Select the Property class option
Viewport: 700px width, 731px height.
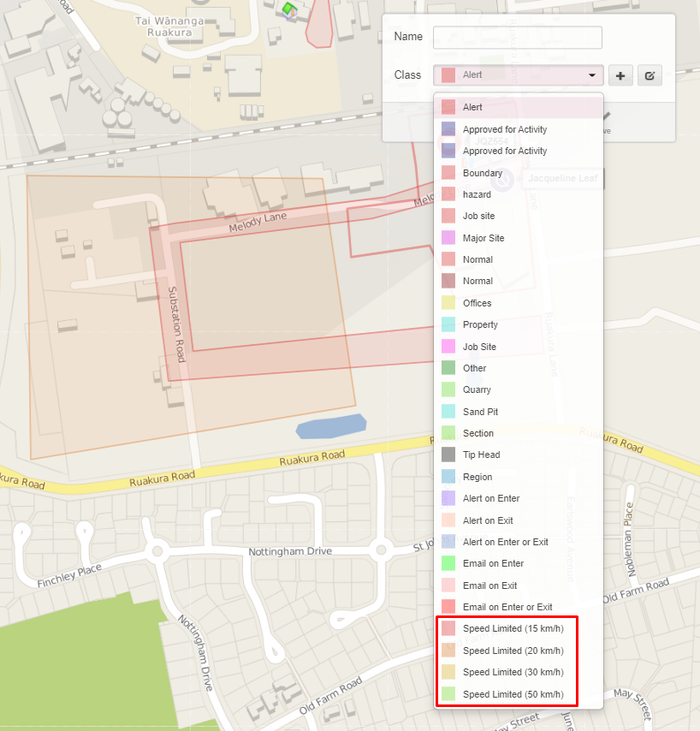click(x=519, y=324)
